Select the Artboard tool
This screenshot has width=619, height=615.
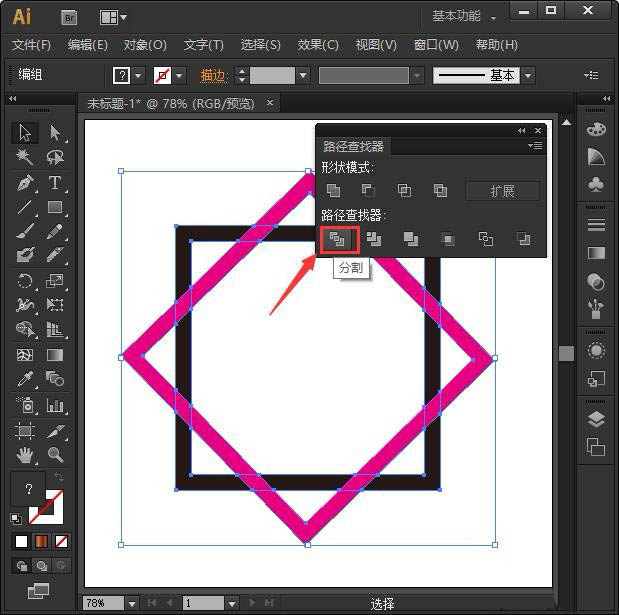tap(25, 430)
